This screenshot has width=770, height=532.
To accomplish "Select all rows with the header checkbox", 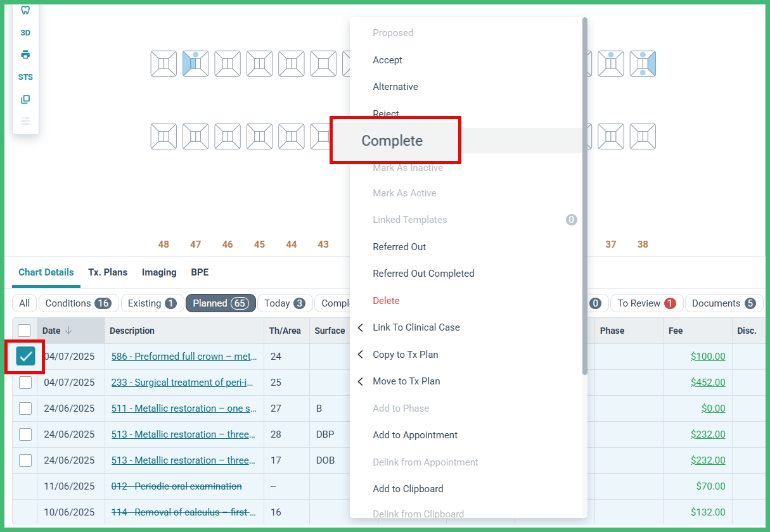I will tap(25, 330).
